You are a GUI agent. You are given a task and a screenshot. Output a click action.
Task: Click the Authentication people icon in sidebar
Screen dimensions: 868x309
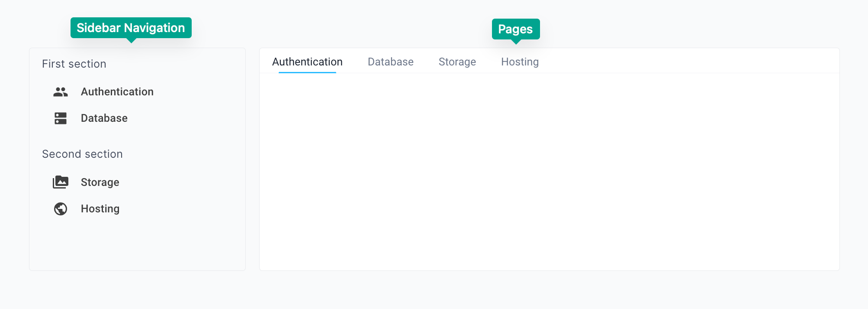61,92
